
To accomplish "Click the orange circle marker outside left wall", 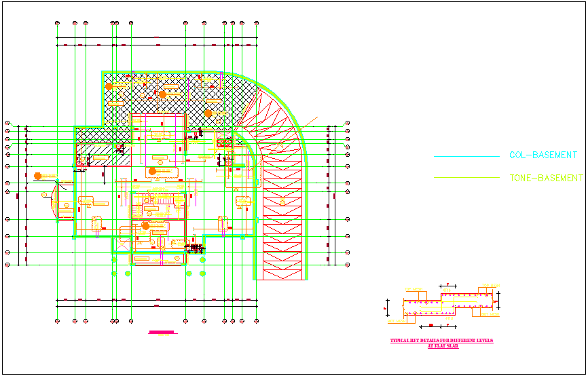I will coord(39,176).
